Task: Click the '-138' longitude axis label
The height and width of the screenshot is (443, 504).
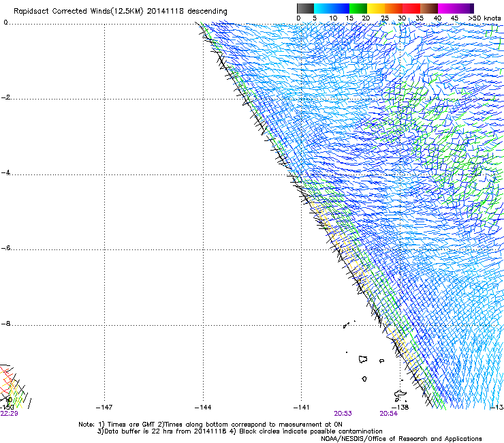Action: (x=400, y=408)
